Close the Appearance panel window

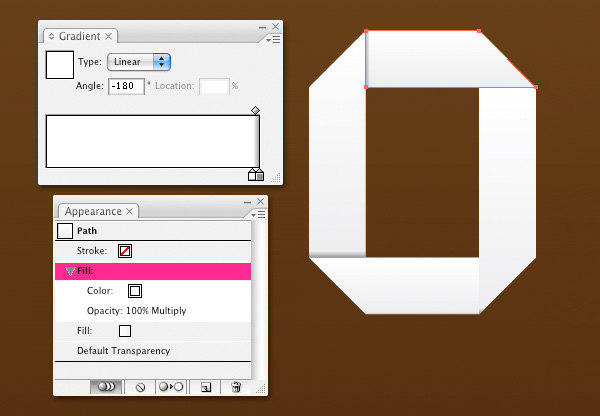(261, 201)
